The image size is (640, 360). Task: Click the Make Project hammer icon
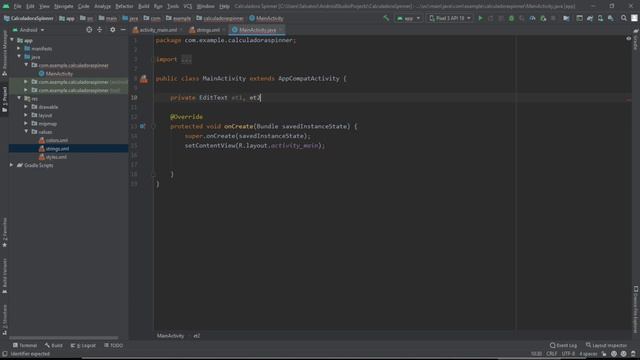point(386,18)
